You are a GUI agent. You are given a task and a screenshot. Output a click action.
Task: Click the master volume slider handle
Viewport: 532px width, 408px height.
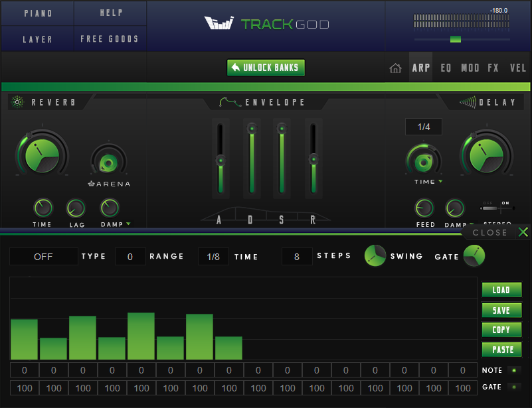pos(456,39)
